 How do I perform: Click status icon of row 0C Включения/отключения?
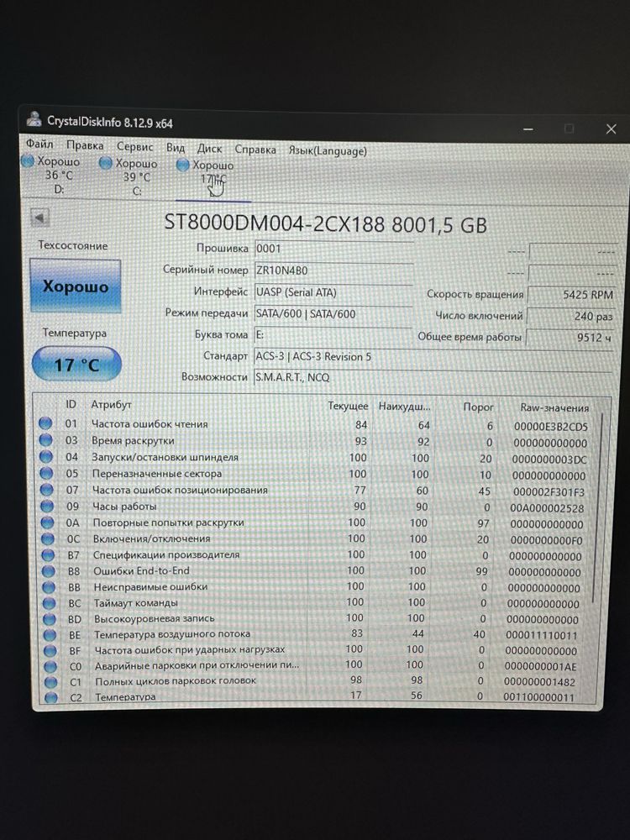tap(48, 538)
